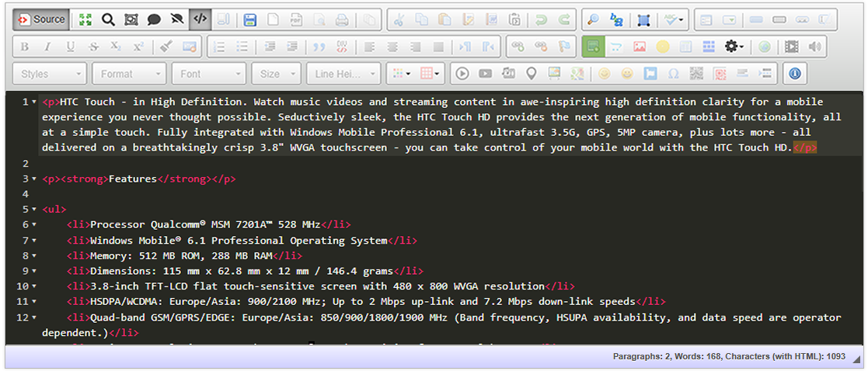Create a new blank page
This screenshot has width=868, height=371.
coord(273,19)
